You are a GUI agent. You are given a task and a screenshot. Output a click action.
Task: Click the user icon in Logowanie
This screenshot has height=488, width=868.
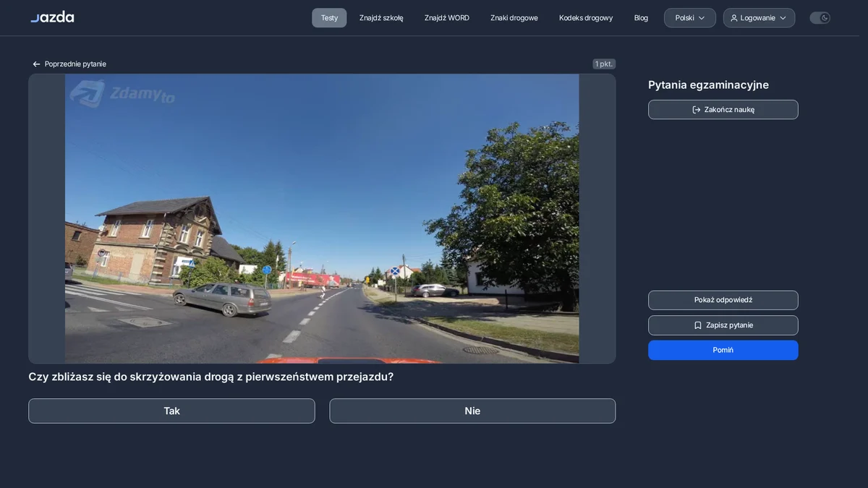734,18
